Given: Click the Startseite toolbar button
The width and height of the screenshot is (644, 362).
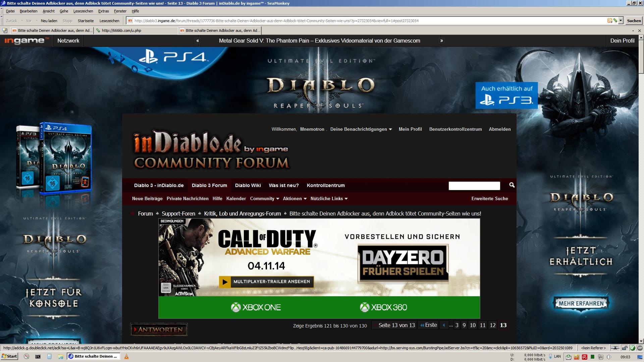Looking at the screenshot, I should coord(86,21).
